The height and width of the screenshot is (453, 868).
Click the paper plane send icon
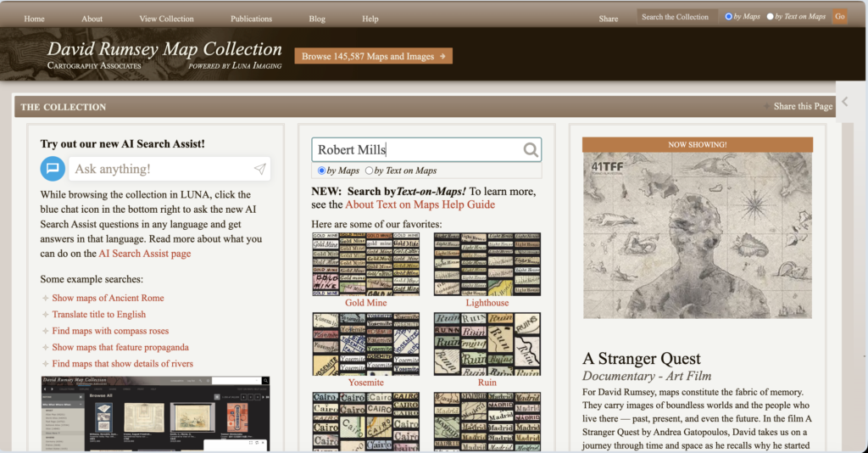(259, 169)
